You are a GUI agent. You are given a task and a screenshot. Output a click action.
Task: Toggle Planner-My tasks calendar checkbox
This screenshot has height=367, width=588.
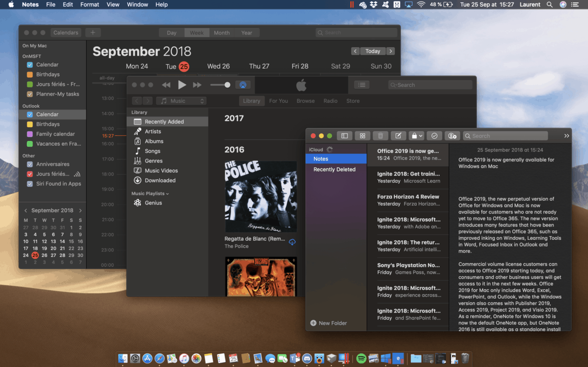[x=30, y=94]
